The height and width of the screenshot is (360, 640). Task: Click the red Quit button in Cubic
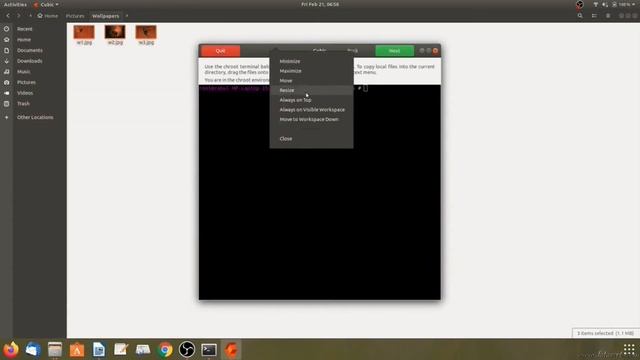pos(220,51)
